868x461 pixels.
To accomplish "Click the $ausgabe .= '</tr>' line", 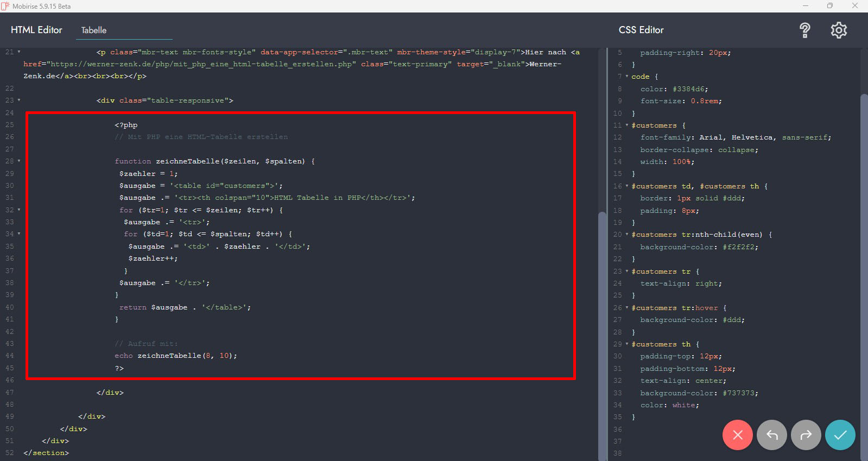I will click(164, 283).
